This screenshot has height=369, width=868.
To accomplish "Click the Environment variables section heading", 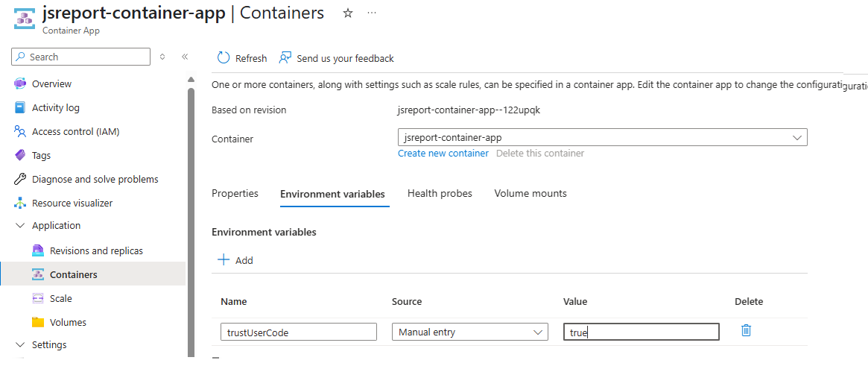I will 264,232.
